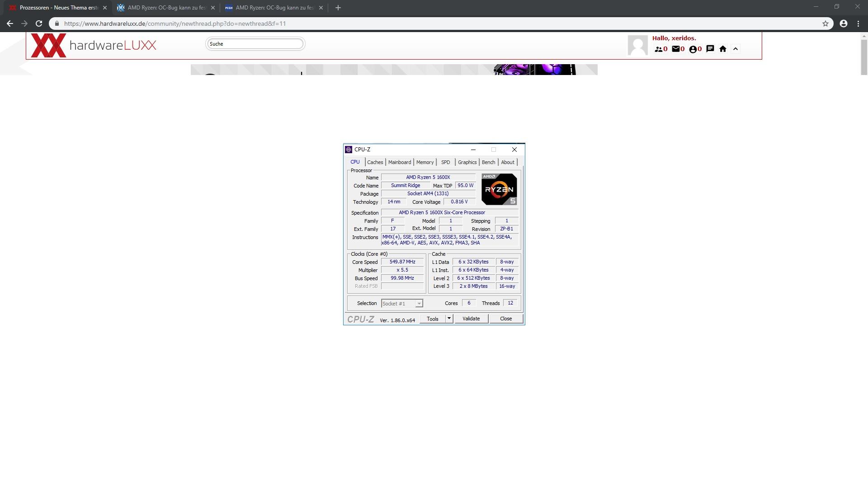868x488 pixels.
Task: Switch to the Mainboard tab
Action: point(400,162)
